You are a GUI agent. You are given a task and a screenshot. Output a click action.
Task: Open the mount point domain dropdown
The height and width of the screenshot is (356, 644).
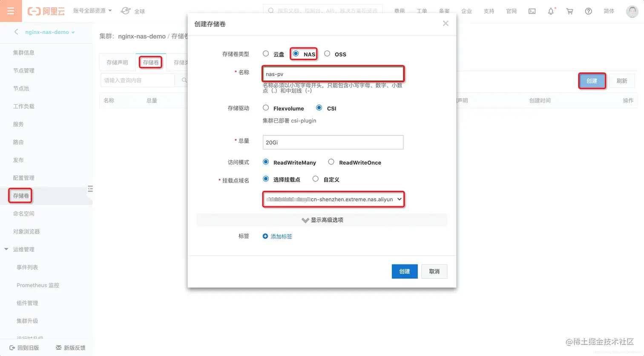coord(333,199)
